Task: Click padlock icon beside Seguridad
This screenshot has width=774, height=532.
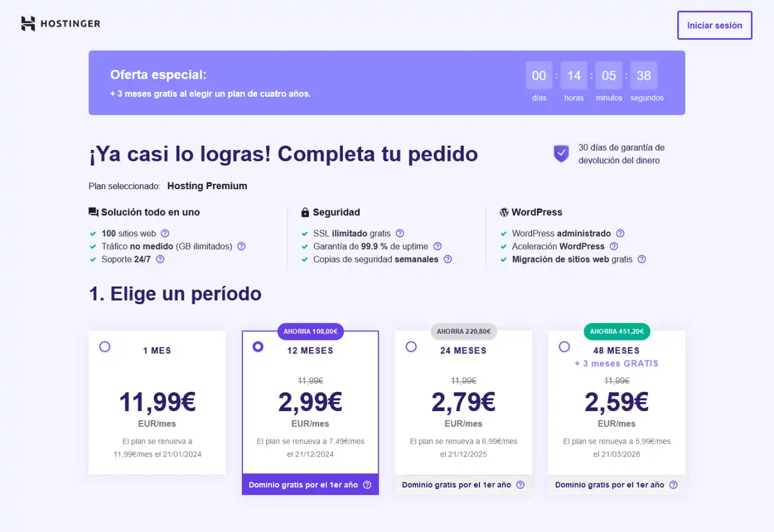Action: click(305, 212)
